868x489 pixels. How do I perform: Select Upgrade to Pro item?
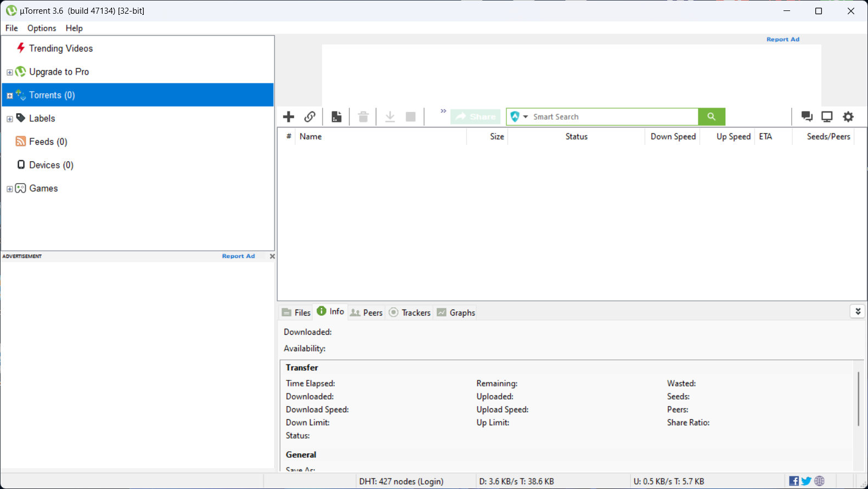click(x=59, y=72)
